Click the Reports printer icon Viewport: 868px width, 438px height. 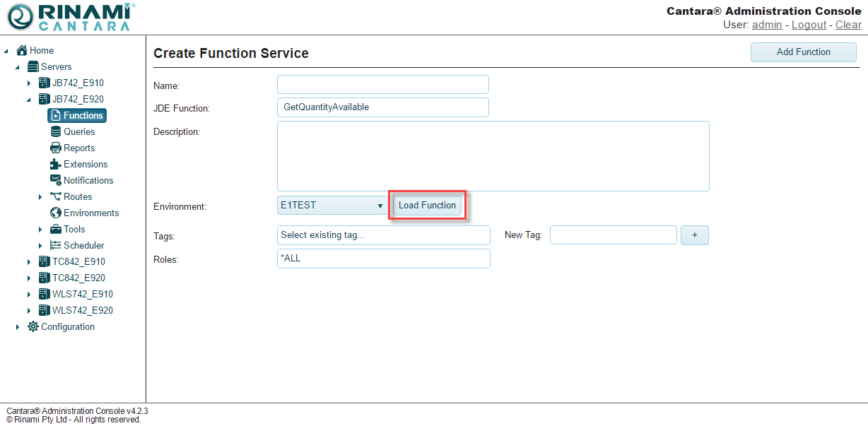(56, 148)
